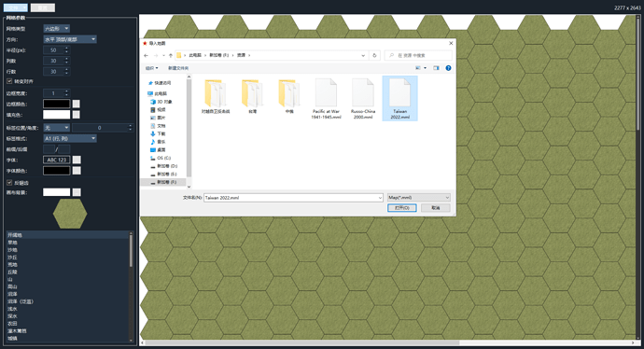Open the Map(*.mml) file type dropdown

(x=418, y=198)
